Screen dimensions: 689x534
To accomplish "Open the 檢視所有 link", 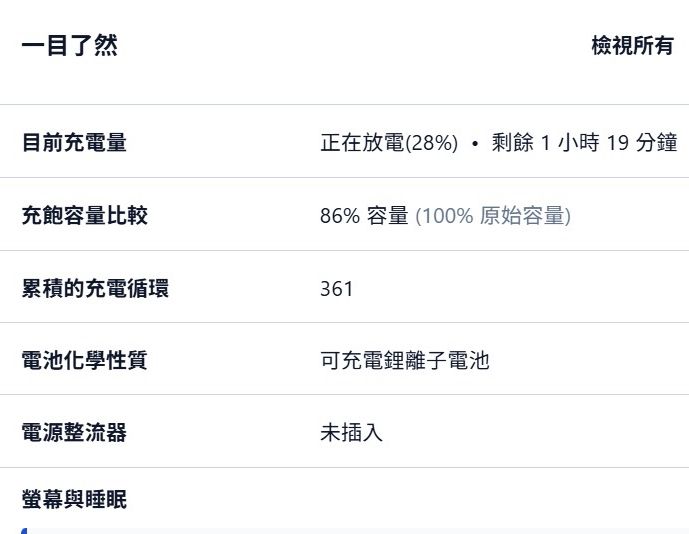I will point(632,46).
